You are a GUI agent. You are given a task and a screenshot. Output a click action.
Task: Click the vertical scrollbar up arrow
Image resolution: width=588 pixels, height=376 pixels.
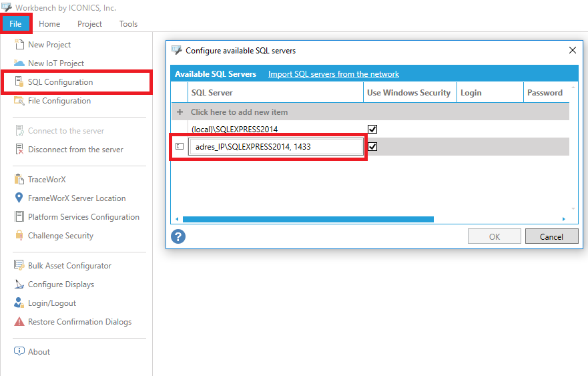click(x=573, y=87)
